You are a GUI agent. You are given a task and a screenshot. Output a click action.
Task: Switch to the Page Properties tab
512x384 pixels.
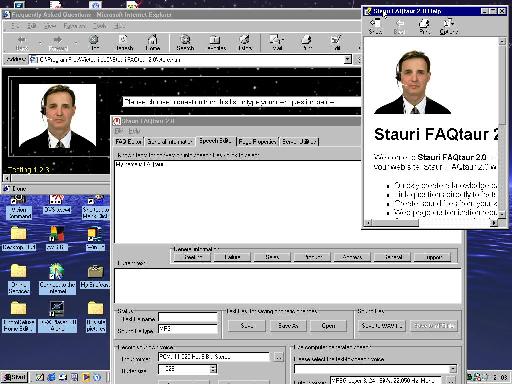[257, 142]
